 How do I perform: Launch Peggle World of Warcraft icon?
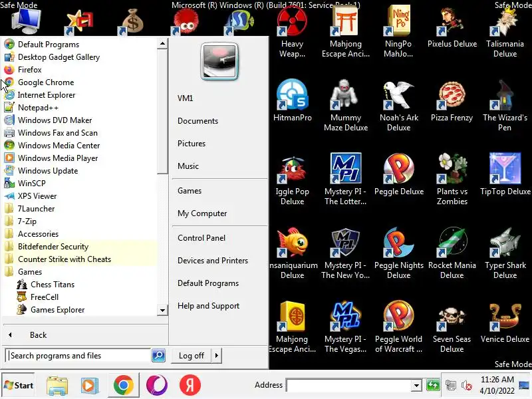click(398, 327)
